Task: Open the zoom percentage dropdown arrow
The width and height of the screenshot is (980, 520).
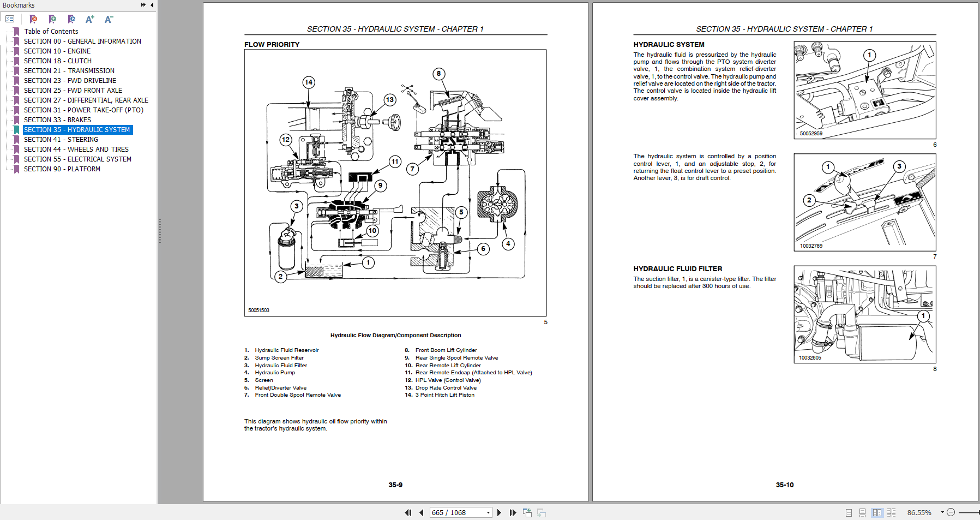Action: tap(942, 512)
